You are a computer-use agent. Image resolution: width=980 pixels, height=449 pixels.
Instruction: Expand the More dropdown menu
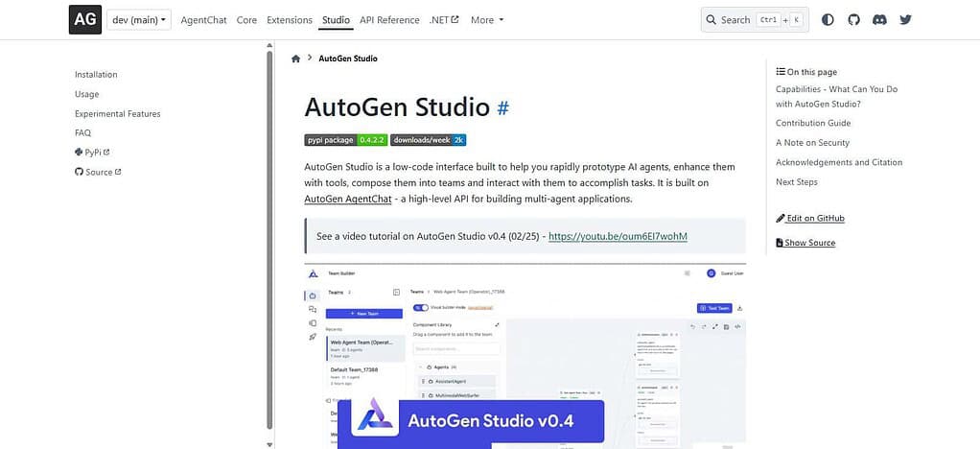point(487,20)
